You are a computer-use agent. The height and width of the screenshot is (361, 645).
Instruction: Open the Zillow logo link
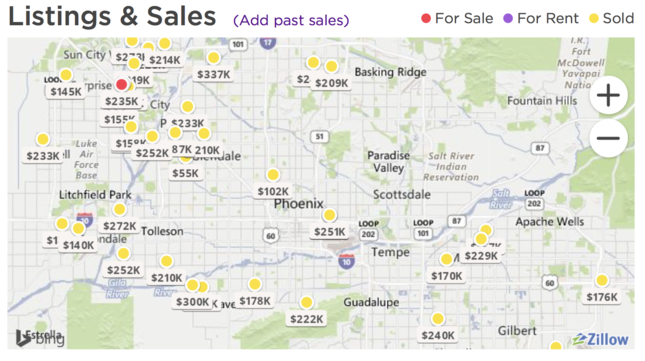click(x=600, y=340)
